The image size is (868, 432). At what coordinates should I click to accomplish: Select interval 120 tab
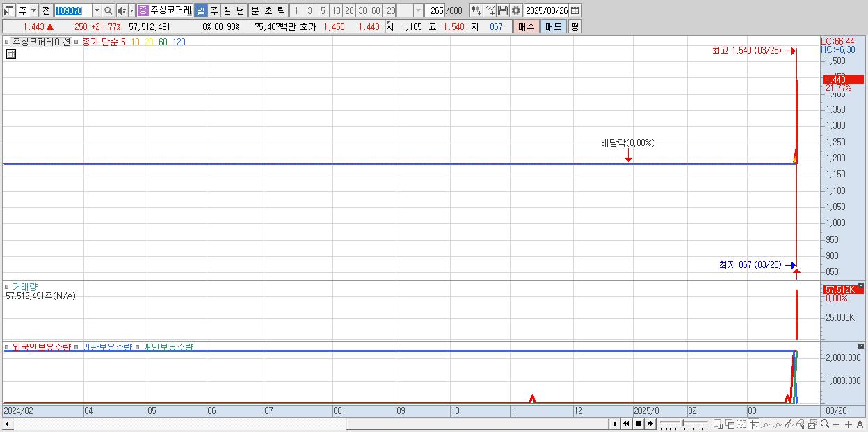pyautogui.click(x=389, y=10)
